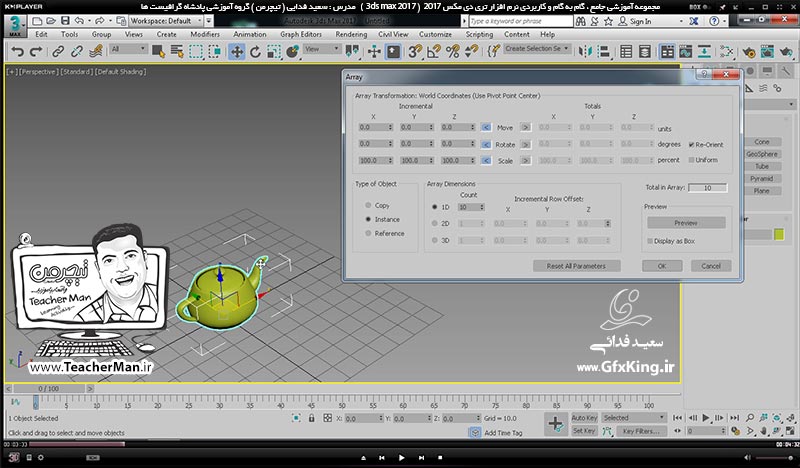Viewport: 800px width, 468px height.
Task: Click the 1D Count input field
Action: (x=471, y=207)
